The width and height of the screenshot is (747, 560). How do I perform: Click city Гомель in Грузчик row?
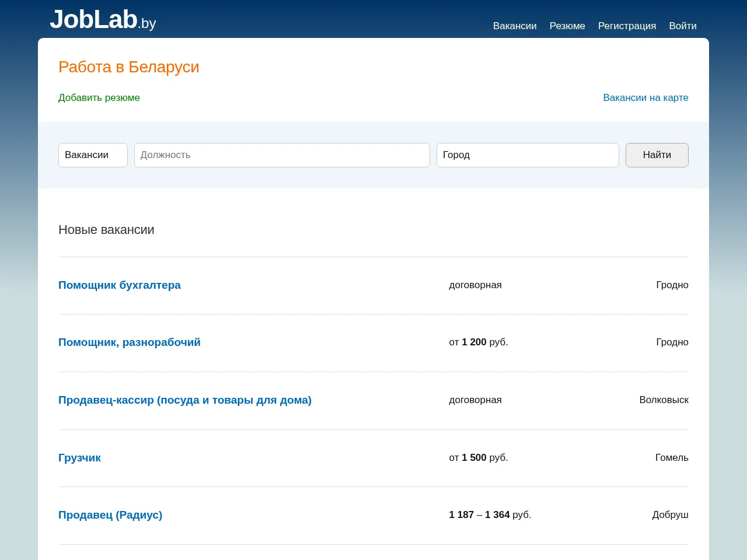(x=672, y=458)
